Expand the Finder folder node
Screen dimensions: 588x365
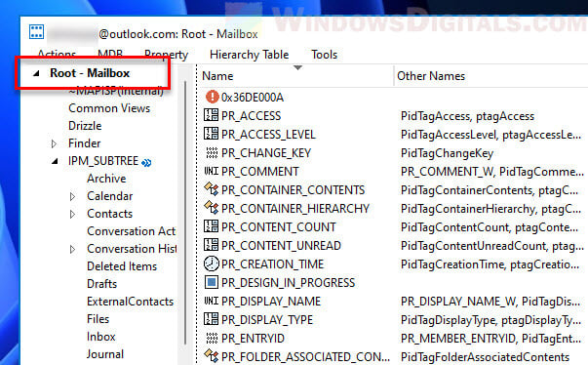click(54, 143)
